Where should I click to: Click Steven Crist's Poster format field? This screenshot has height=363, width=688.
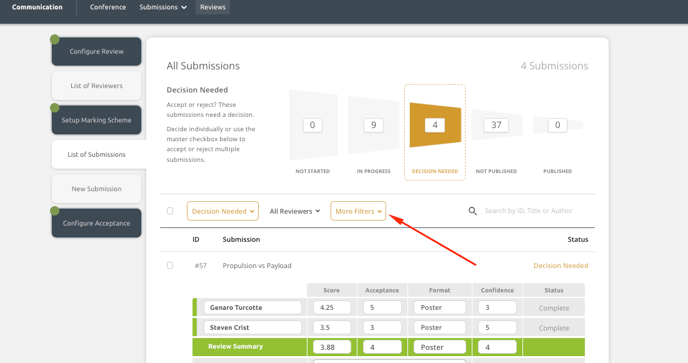[440, 327]
